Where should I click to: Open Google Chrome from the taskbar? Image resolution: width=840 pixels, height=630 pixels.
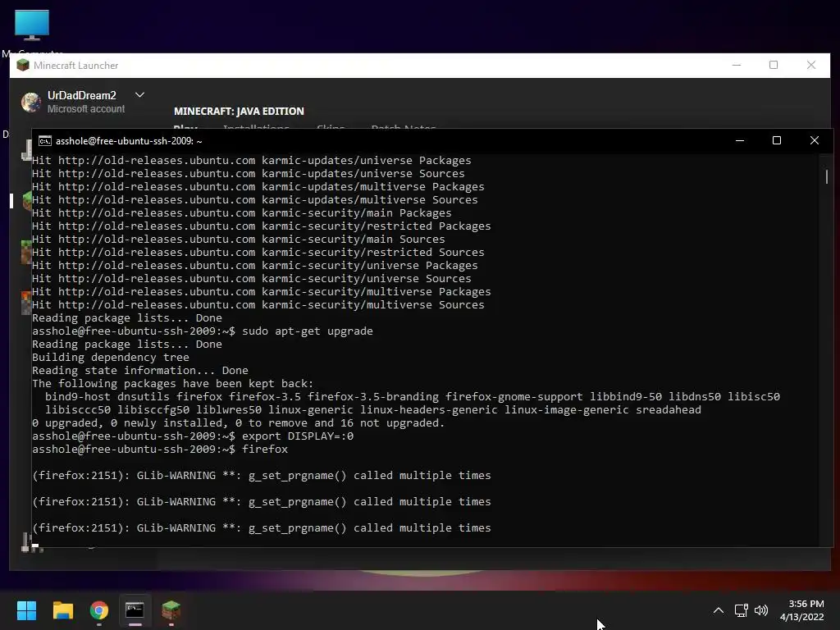[x=99, y=610]
